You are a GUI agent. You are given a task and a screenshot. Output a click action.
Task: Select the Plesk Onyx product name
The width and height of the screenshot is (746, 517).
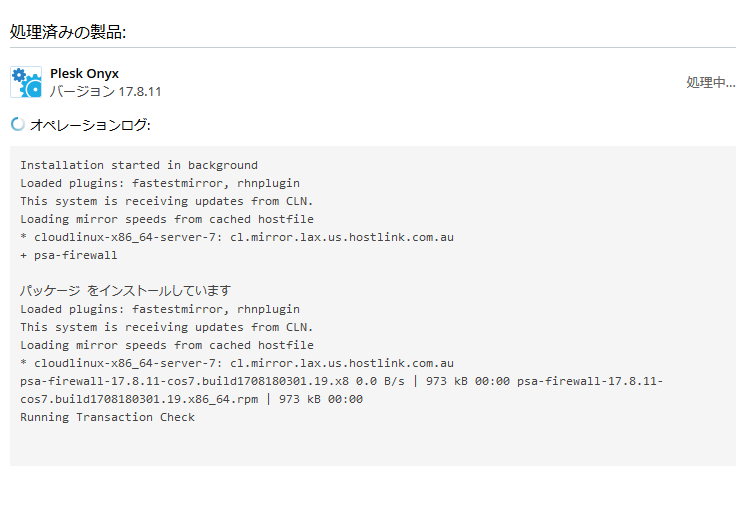(x=84, y=73)
